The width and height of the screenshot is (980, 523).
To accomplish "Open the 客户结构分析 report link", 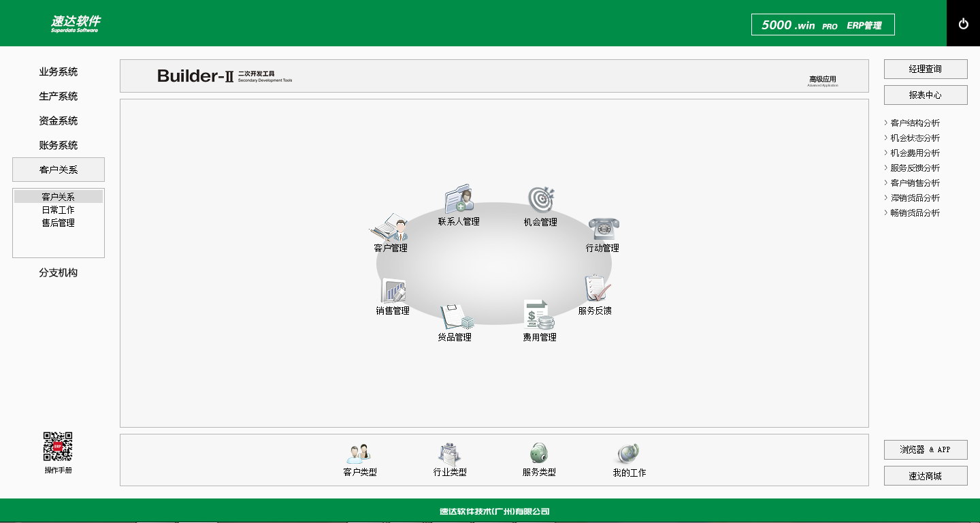I will [915, 123].
